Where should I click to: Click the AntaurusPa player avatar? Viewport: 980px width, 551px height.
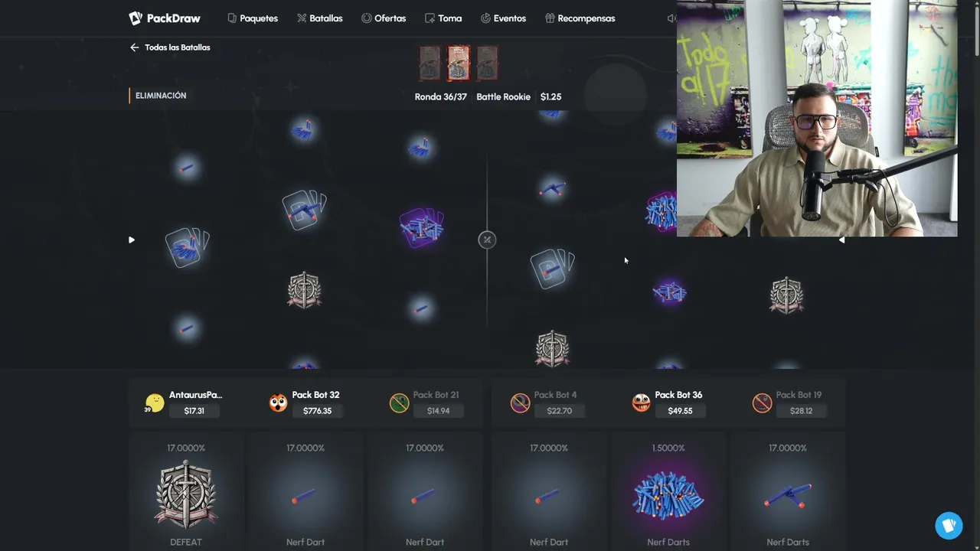click(155, 403)
